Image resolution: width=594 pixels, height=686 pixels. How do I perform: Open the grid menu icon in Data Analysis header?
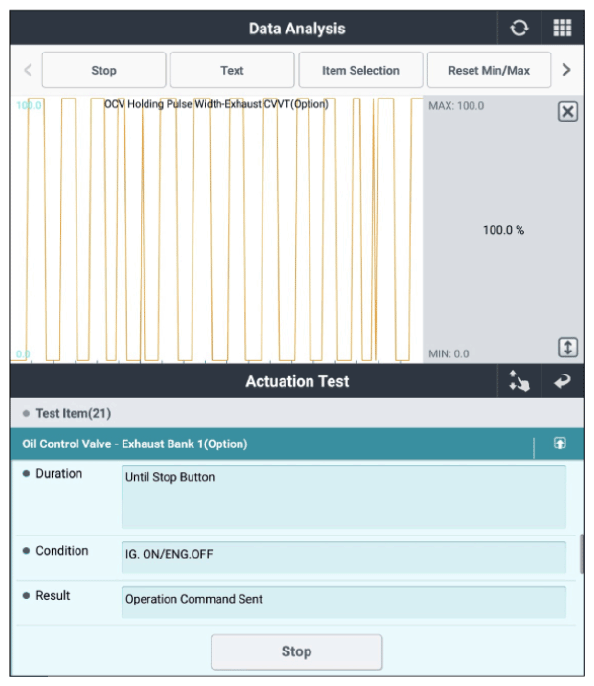[562, 28]
